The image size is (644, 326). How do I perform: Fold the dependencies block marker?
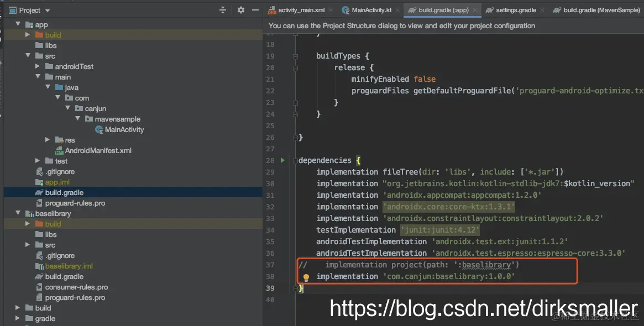[x=295, y=161]
